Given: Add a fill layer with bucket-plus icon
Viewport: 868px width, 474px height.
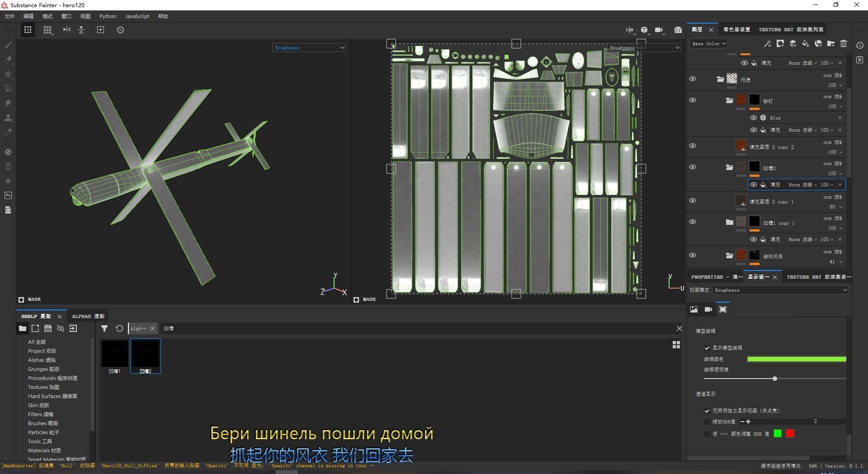Looking at the screenshot, I should click(x=806, y=43).
